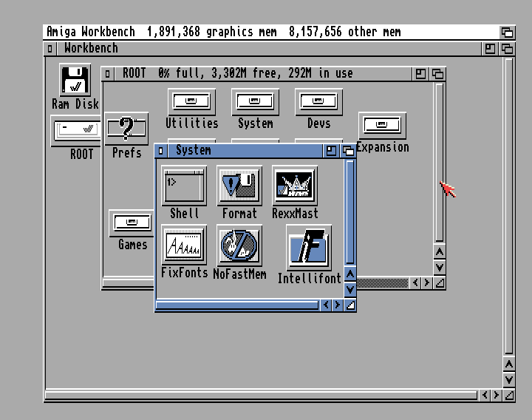Click the ROOT window title bar text
This screenshot has width=532, height=420.
coord(237,73)
